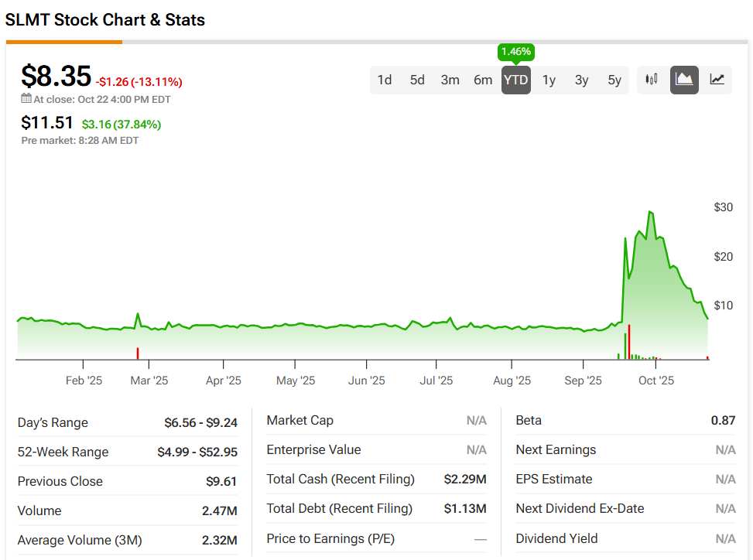Select the 1d time range
753x560 pixels.
[385, 80]
